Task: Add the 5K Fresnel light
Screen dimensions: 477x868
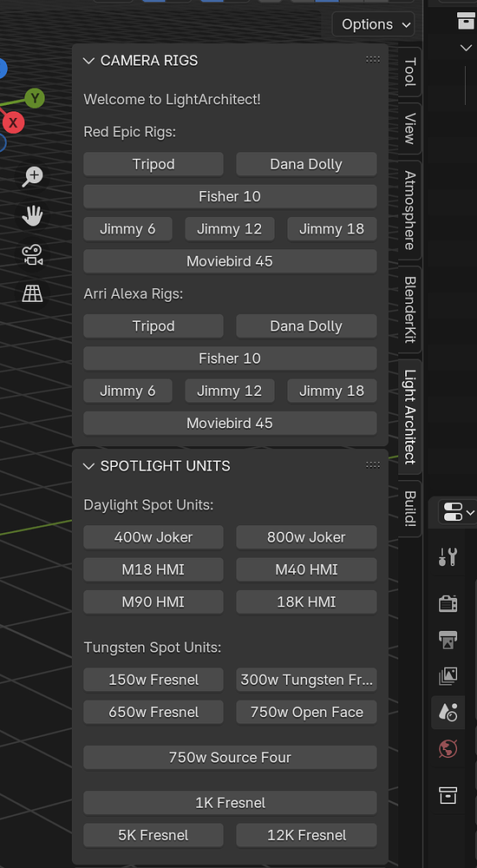Action: [154, 835]
